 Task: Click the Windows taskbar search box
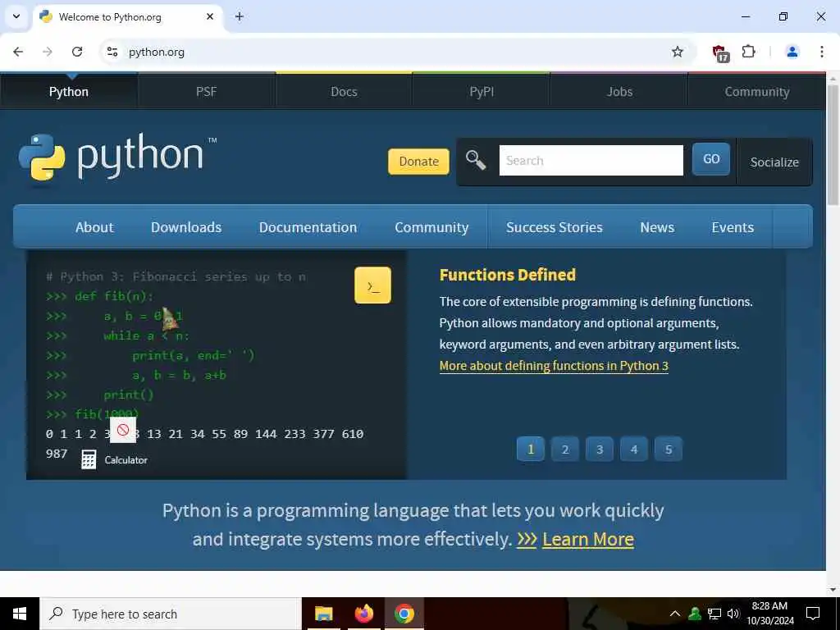171,614
